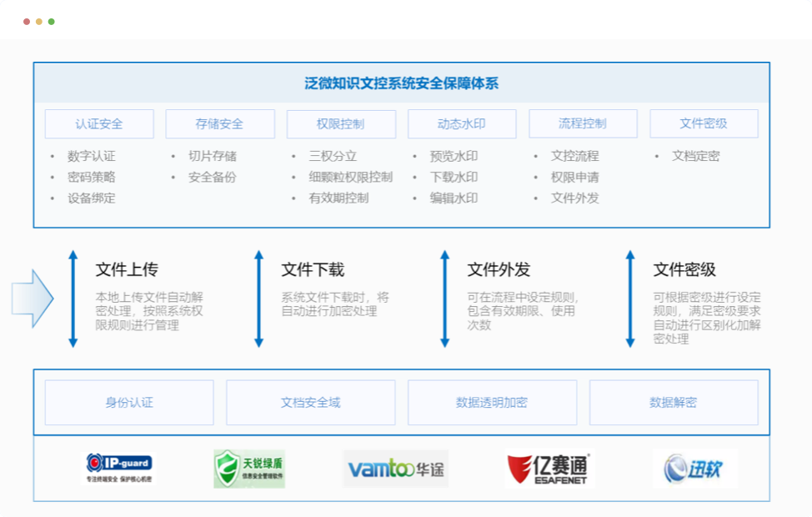The image size is (812, 517).
Task: Select the 数据透明加密 box
Action: 492,403
